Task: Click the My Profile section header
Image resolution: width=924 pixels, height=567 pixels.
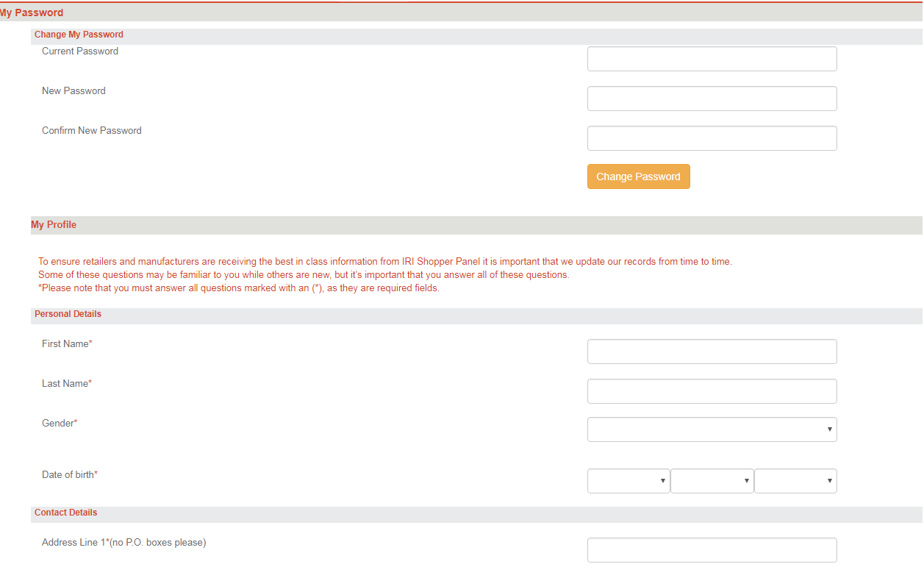Action: pos(54,225)
